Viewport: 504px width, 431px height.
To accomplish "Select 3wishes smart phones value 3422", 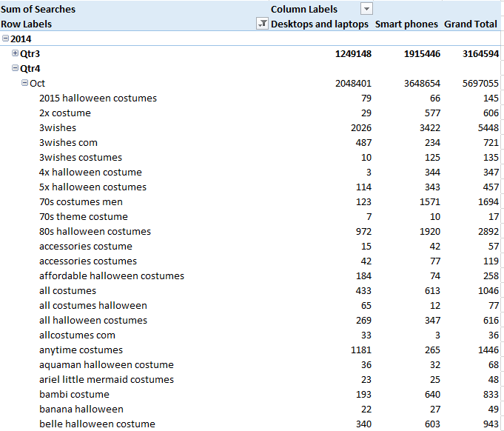I will (x=430, y=127).
